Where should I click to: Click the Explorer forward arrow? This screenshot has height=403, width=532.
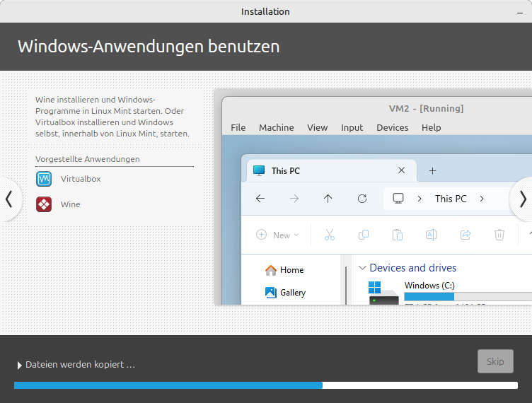click(x=294, y=199)
